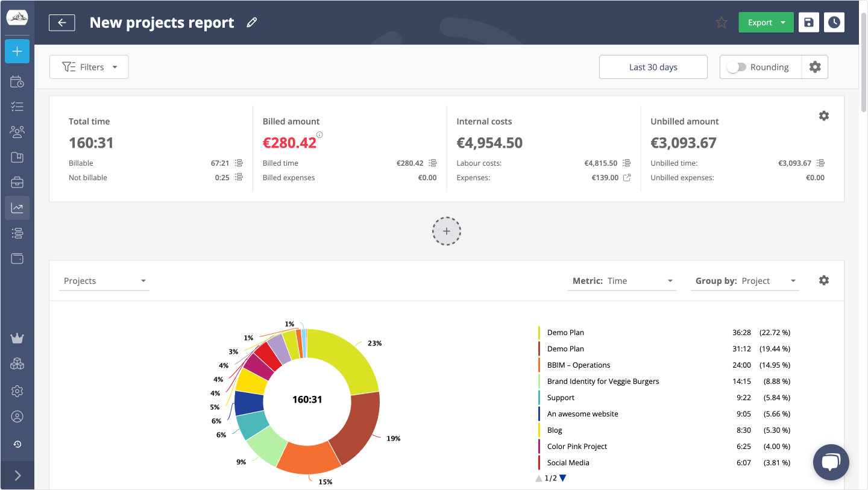Enable the Rounding toggle

pyautogui.click(x=736, y=67)
